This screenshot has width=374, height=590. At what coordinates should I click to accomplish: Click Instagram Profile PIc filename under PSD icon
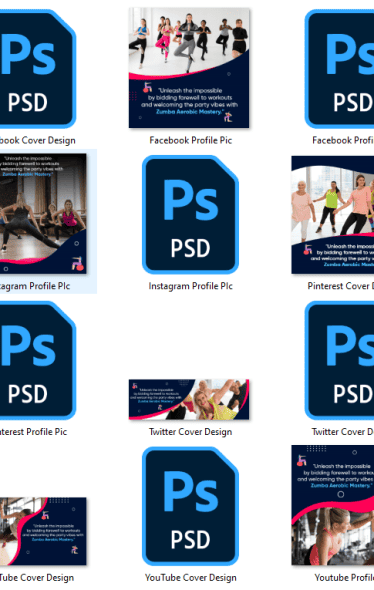(x=190, y=286)
